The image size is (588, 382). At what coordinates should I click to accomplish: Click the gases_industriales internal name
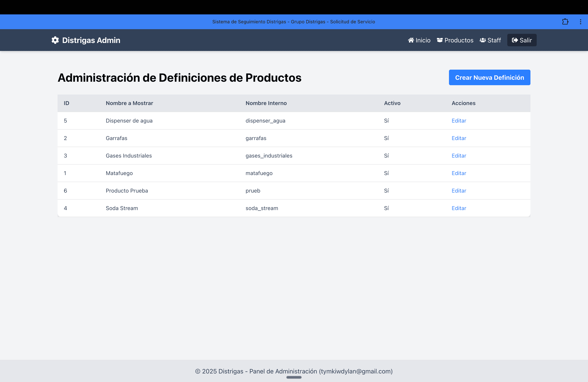pyautogui.click(x=269, y=156)
